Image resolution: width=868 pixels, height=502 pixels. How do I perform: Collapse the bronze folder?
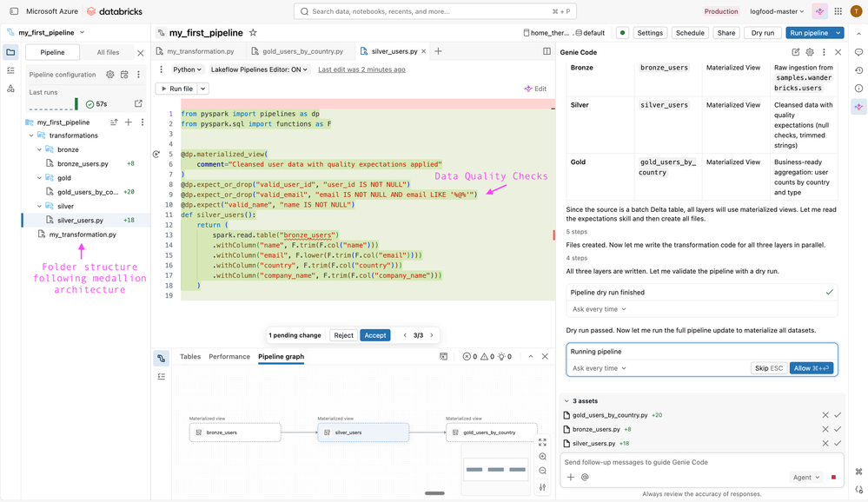click(39, 149)
